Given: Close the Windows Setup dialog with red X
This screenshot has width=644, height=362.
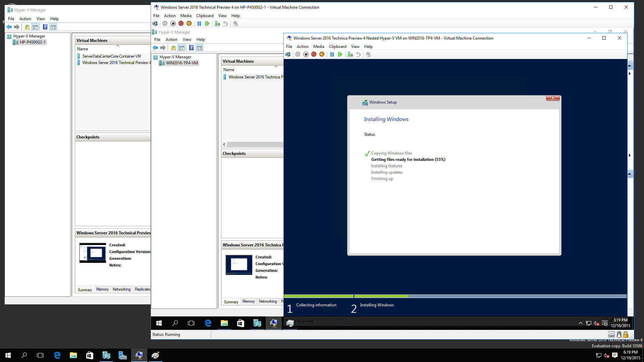Looking at the screenshot, I should point(553,98).
